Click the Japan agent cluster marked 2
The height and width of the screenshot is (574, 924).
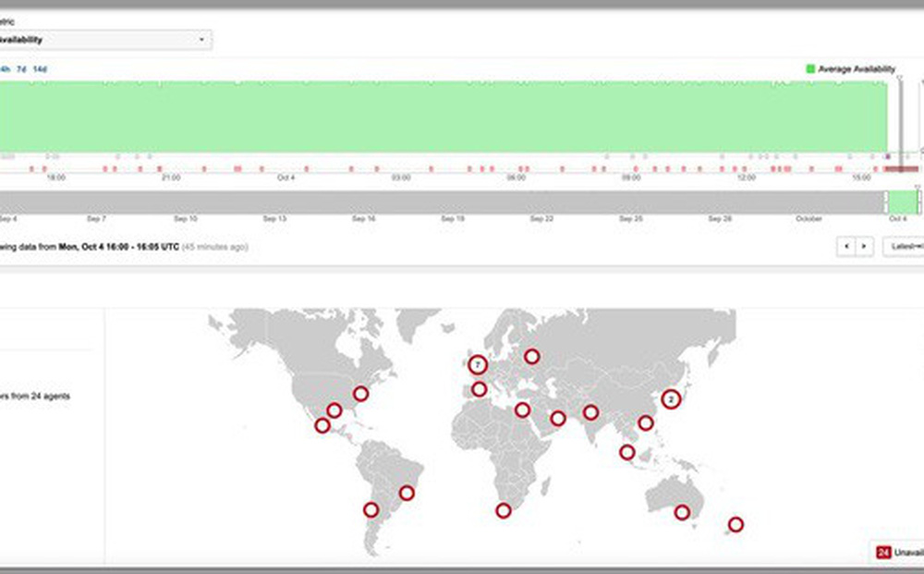672,399
